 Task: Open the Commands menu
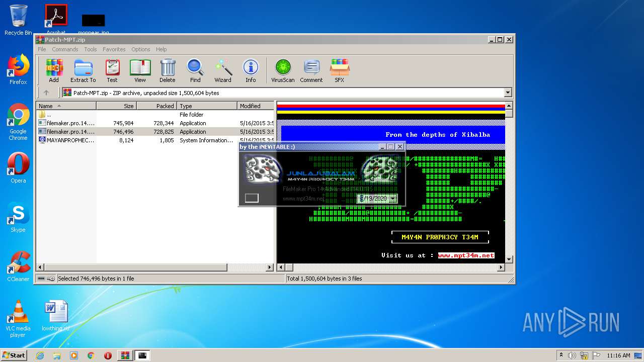pyautogui.click(x=65, y=49)
